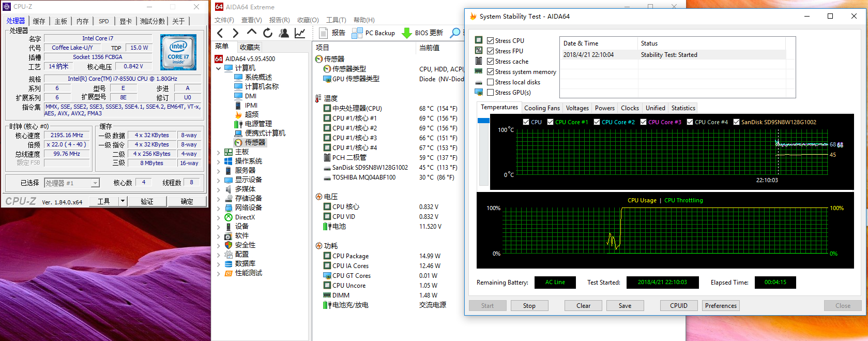Click the 安全性 shield icon
Viewport: 868px width, 341px height.
229,245
